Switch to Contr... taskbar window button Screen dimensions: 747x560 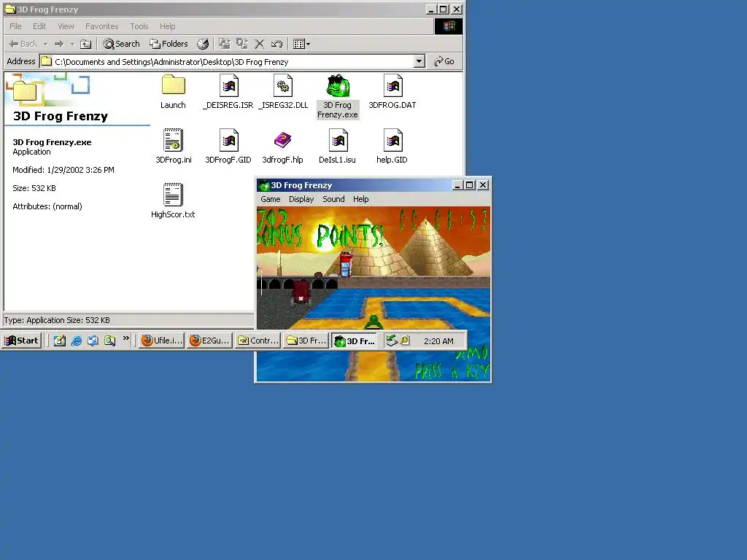click(258, 341)
